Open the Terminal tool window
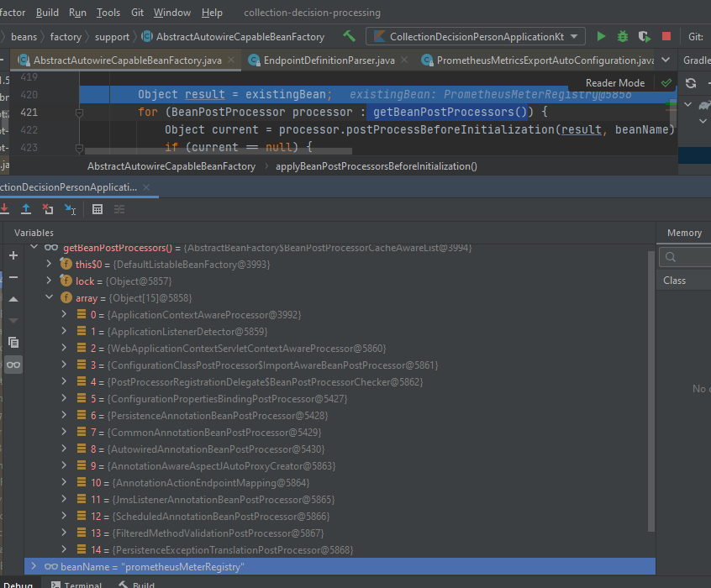 click(x=76, y=584)
